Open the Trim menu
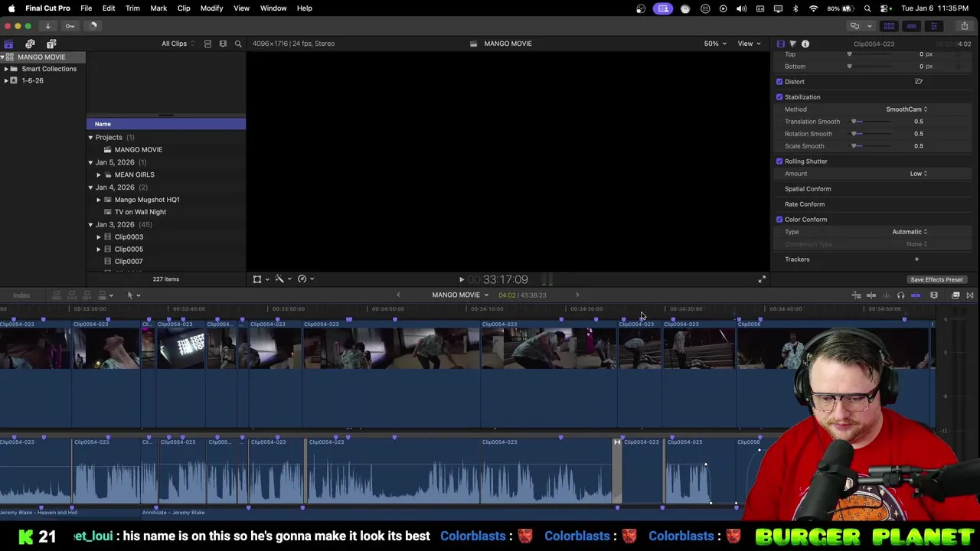Screen dimensions: 980x551 click(x=132, y=8)
